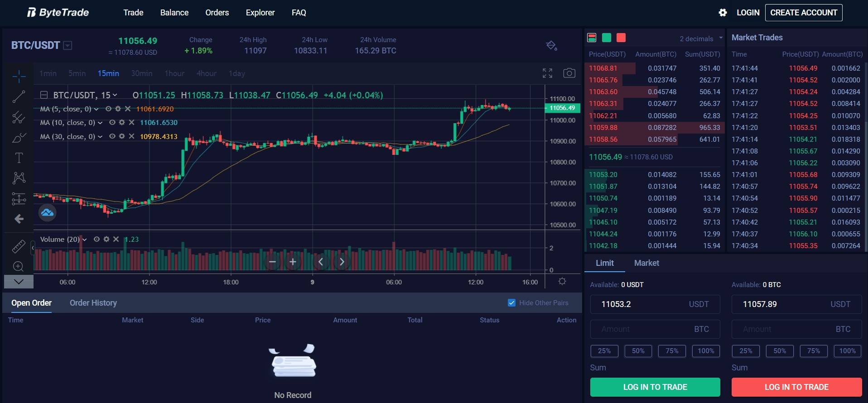
Task: Expand chart interval dropdown next to 15
Action: [x=115, y=95]
